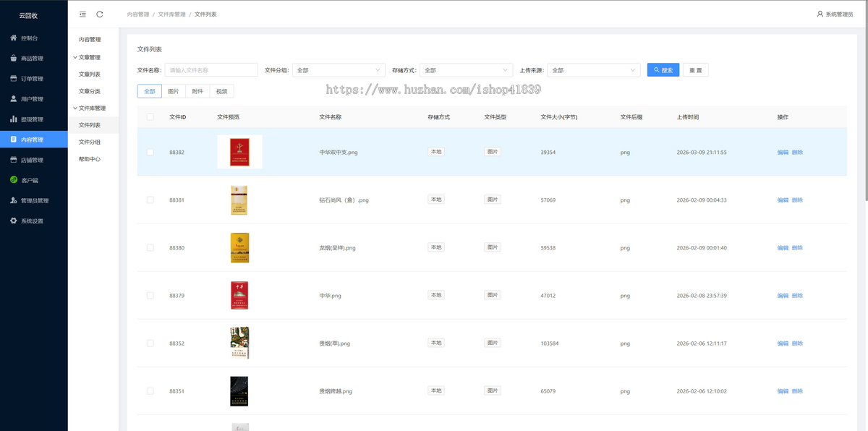
Task: Open preview thumbnail of 中华双中支.png
Action: (239, 152)
